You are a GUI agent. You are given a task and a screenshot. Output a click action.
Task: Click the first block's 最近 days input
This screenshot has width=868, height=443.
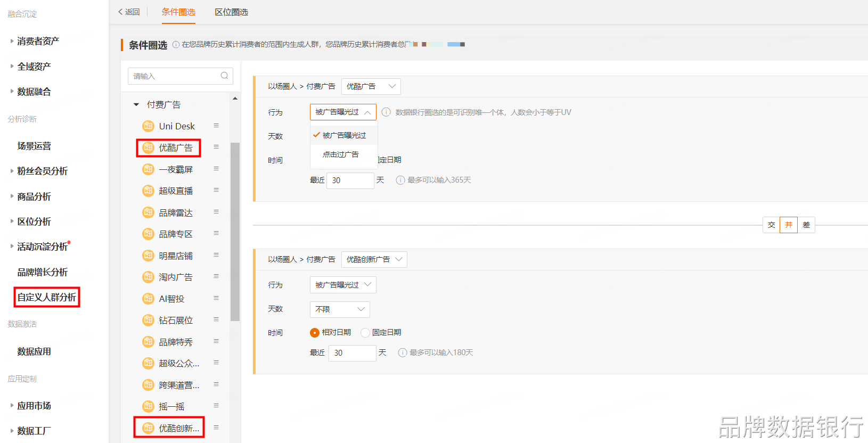tap(350, 181)
